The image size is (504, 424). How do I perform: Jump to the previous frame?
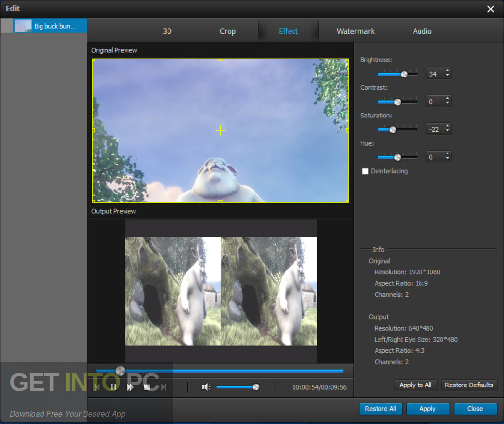(x=97, y=387)
